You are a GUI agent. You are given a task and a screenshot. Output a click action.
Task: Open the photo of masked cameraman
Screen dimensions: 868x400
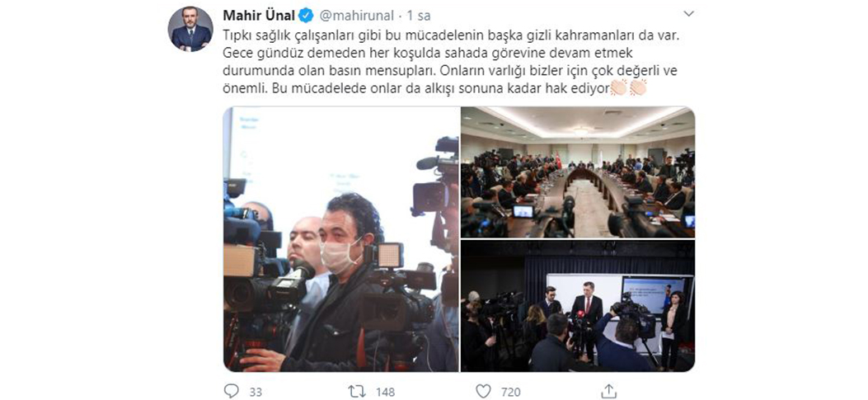[x=341, y=239]
